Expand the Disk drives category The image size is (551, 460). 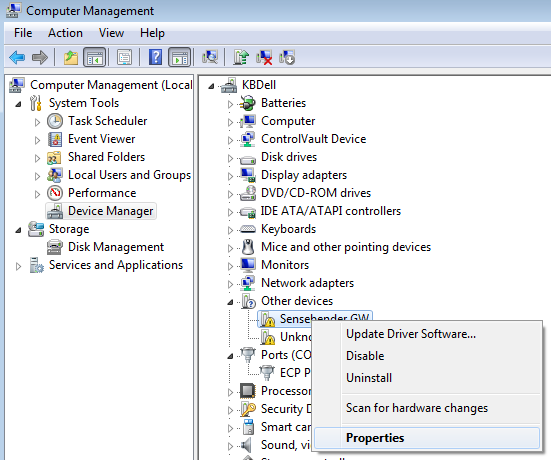pyautogui.click(x=230, y=158)
